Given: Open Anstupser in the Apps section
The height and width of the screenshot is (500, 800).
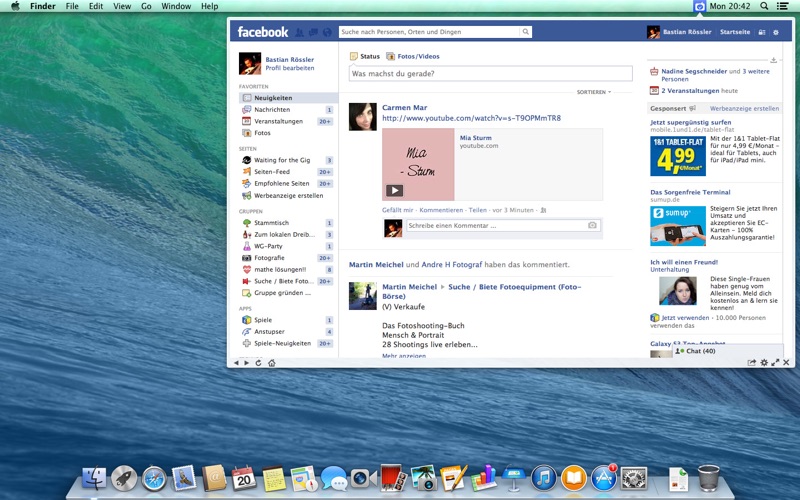Looking at the screenshot, I should coord(288,332).
